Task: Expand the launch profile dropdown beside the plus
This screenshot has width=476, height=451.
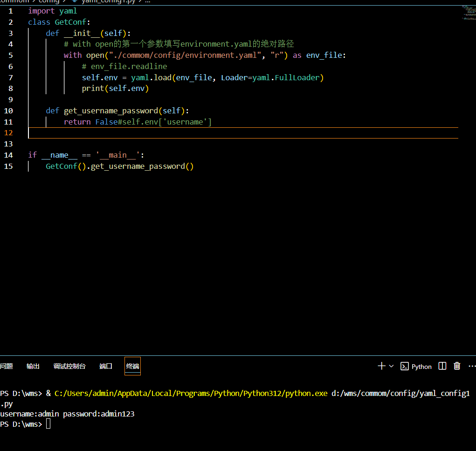Action: (x=391, y=366)
